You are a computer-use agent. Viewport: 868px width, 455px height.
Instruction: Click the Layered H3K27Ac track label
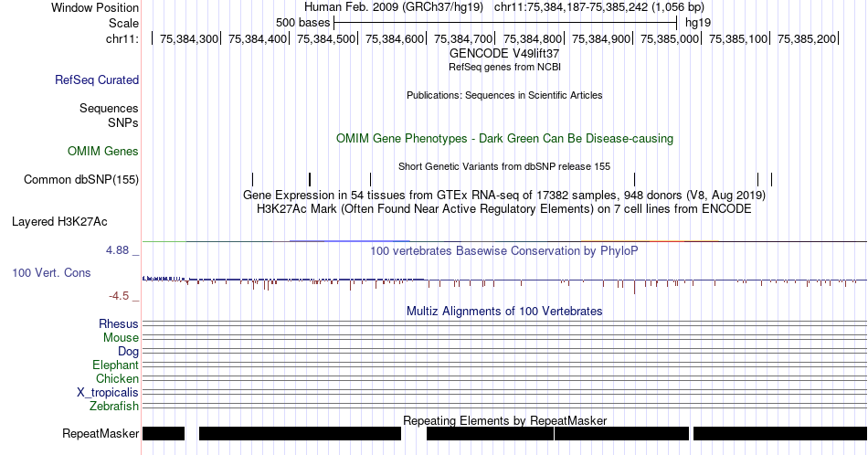point(59,221)
